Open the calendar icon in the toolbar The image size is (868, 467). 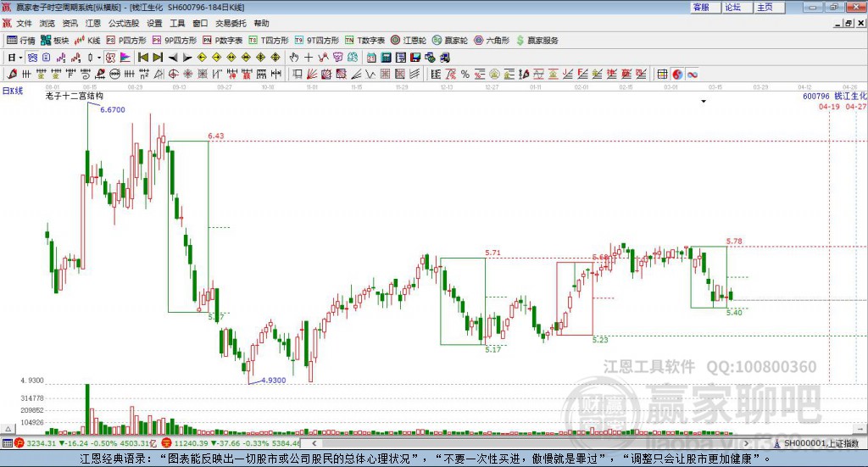point(371,58)
